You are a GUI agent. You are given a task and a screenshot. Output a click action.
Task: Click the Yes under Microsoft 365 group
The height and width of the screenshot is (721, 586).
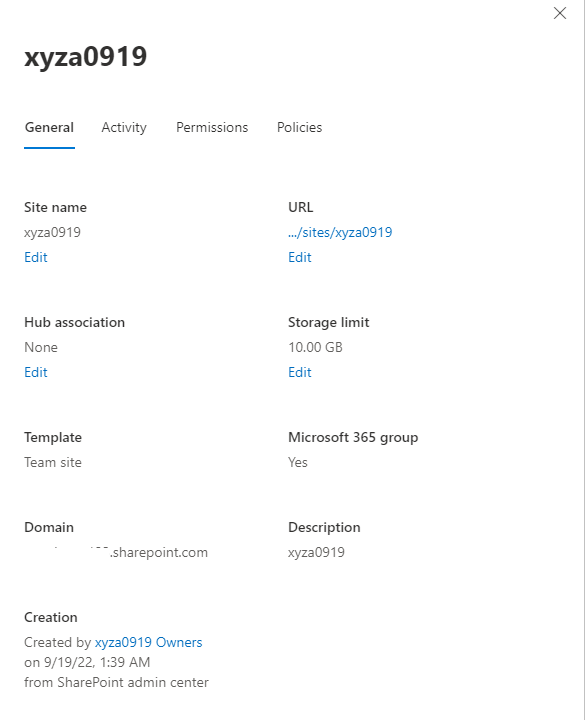[297, 462]
